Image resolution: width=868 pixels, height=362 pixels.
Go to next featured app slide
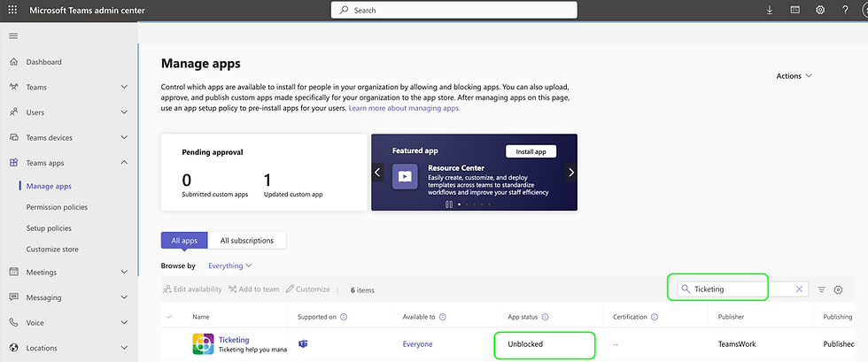(x=571, y=172)
